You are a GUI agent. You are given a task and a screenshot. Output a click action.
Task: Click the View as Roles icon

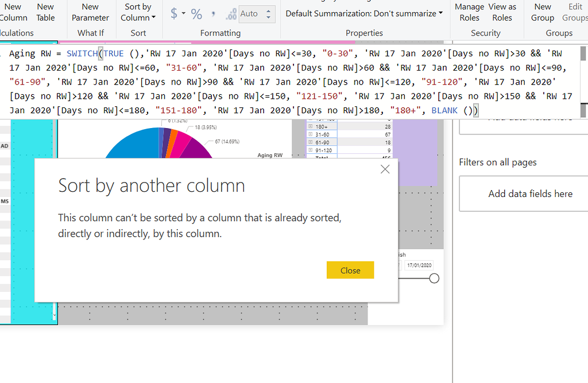point(502,11)
